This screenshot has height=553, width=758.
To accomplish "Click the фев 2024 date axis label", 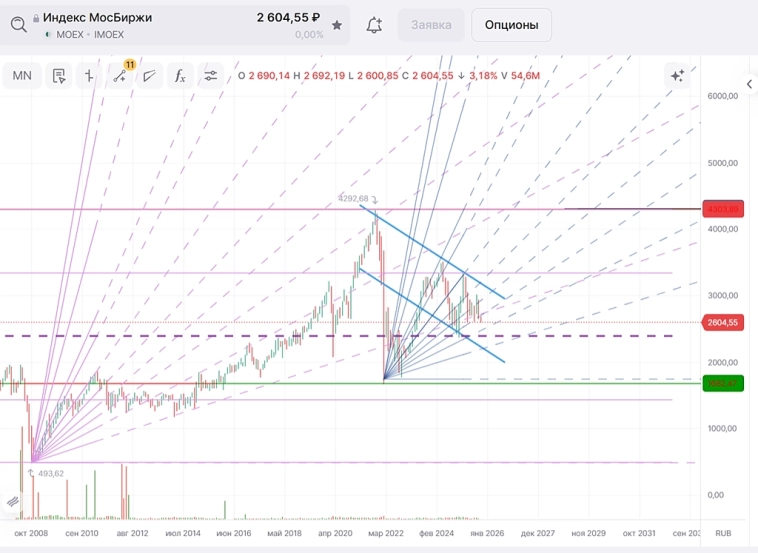I will point(437,533).
